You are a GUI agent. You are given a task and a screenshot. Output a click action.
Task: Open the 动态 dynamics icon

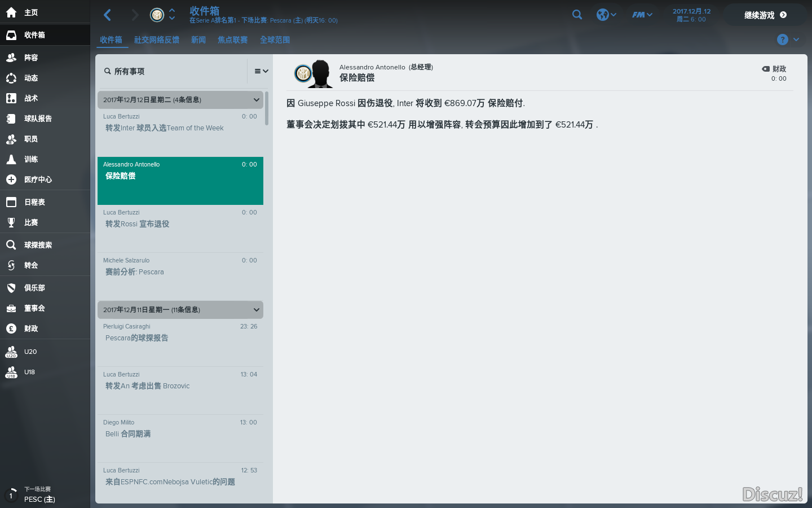(x=11, y=78)
